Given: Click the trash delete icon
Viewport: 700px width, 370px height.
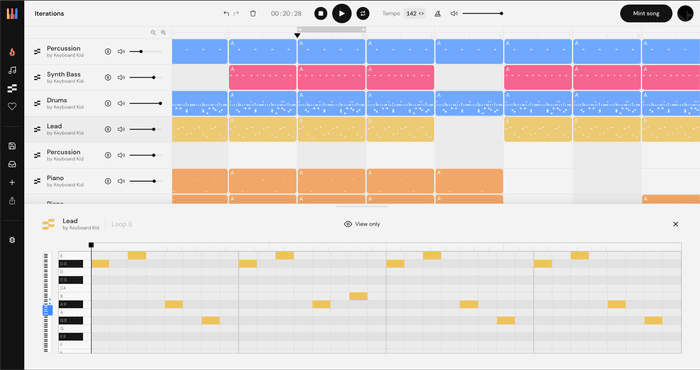Looking at the screenshot, I should (253, 13).
